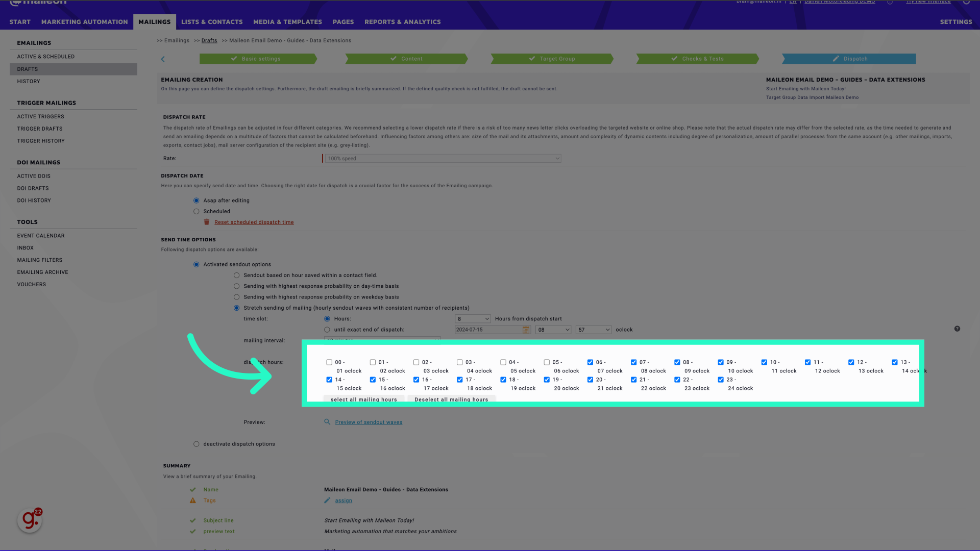Select the 100% speed dispatch rate dropdown
Screen dimensions: 980x551
point(442,158)
